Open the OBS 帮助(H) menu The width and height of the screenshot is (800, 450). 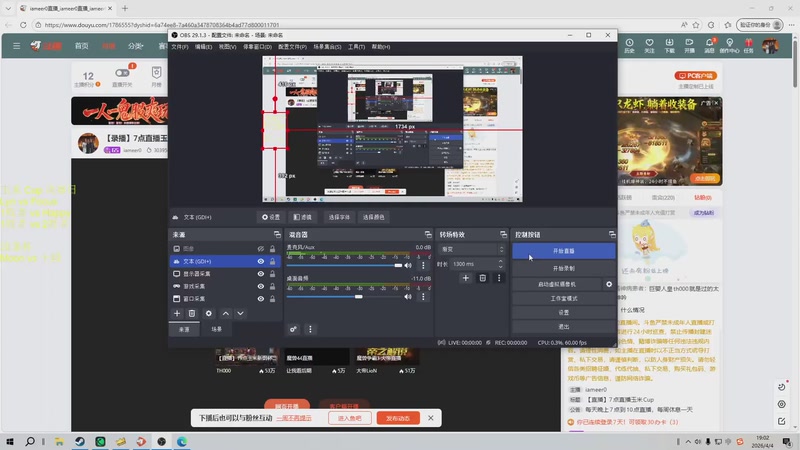click(381, 46)
